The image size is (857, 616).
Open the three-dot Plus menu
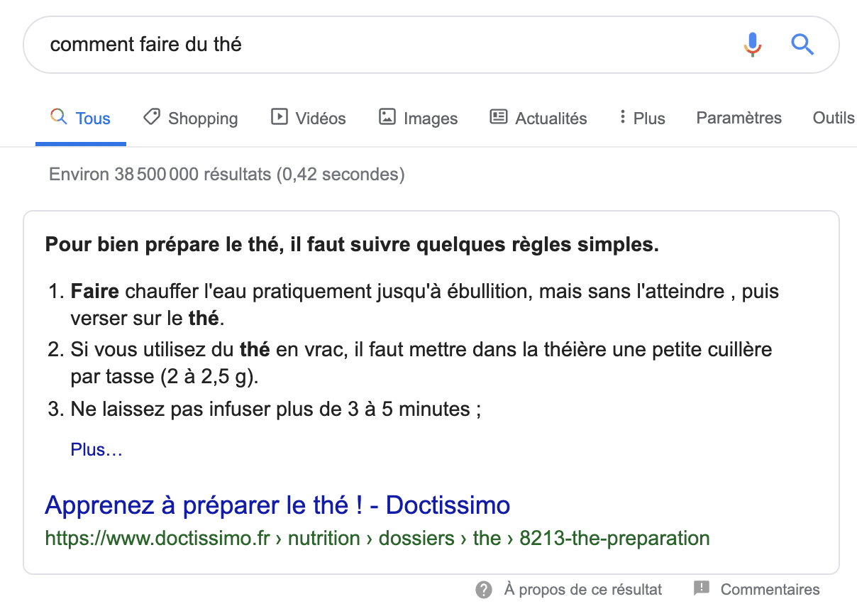click(x=641, y=118)
